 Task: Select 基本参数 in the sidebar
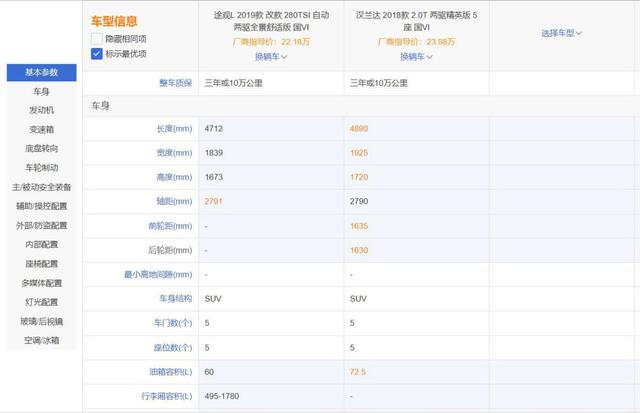click(x=42, y=72)
